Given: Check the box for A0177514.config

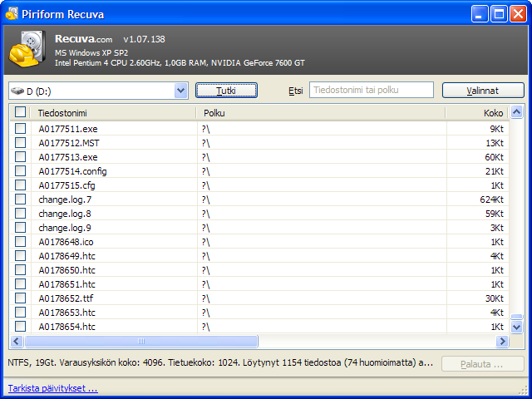Looking at the screenshot, I should 20,171.
